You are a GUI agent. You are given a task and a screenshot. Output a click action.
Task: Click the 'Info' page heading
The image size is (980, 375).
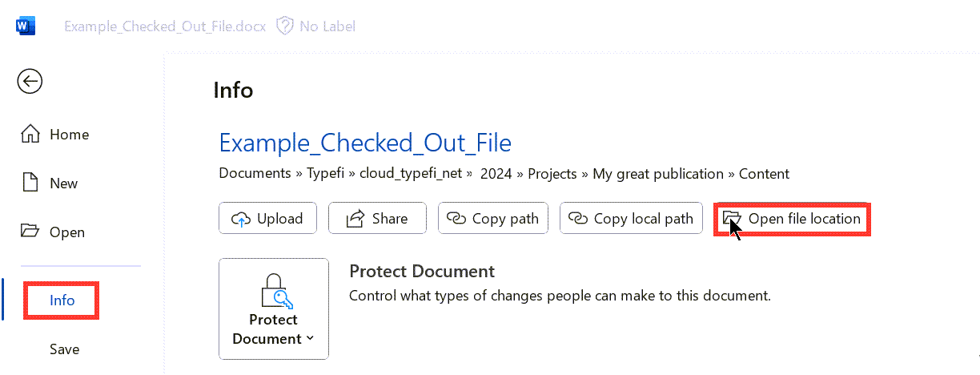[x=233, y=91]
